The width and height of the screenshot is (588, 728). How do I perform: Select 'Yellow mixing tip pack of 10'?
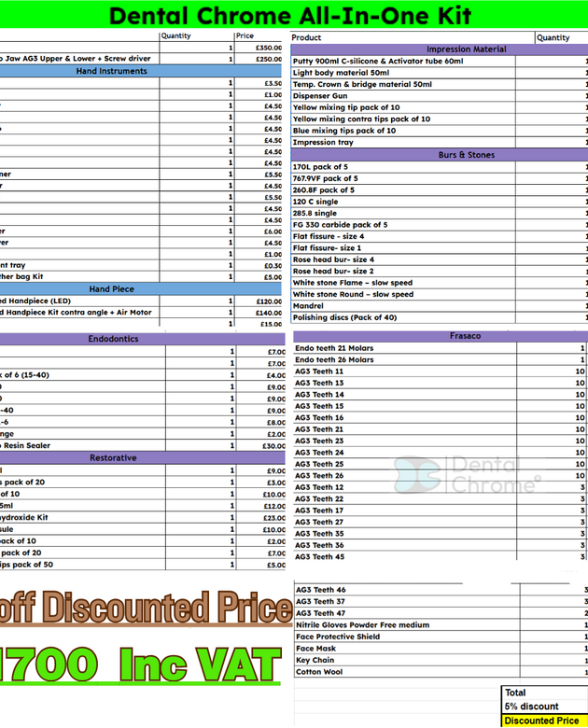pos(346,107)
